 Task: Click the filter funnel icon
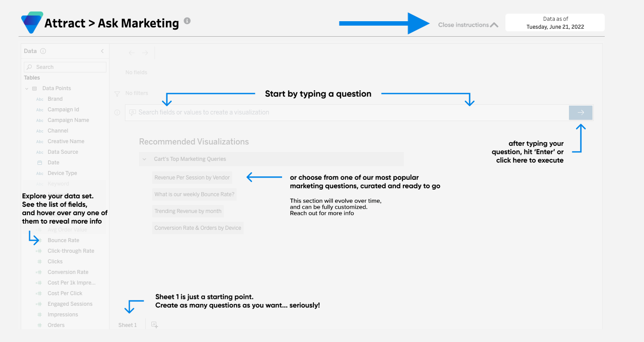tap(117, 94)
